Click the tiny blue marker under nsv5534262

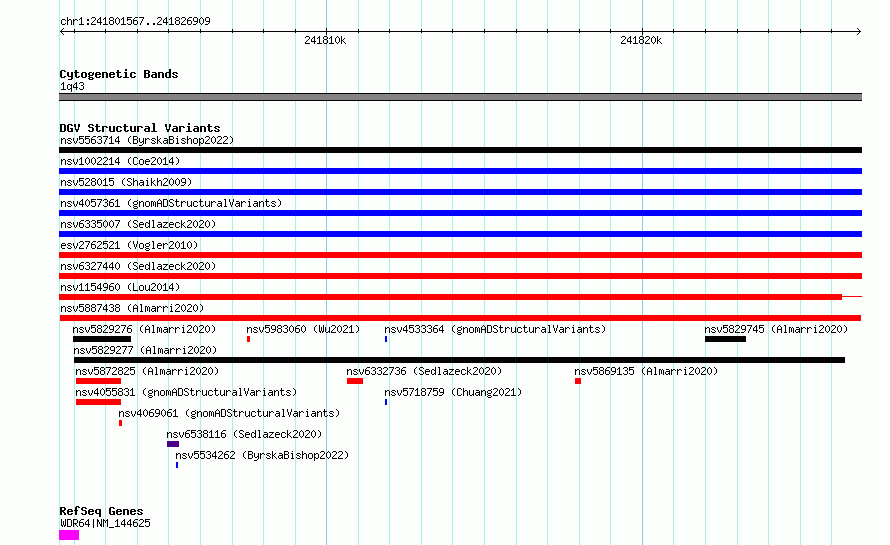(x=177, y=465)
